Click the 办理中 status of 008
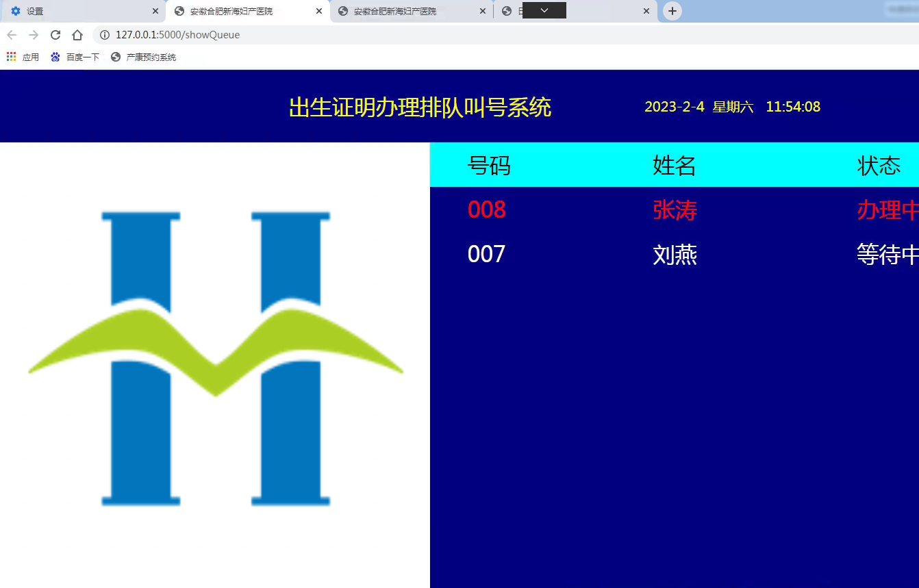919x588 pixels. coord(887,210)
